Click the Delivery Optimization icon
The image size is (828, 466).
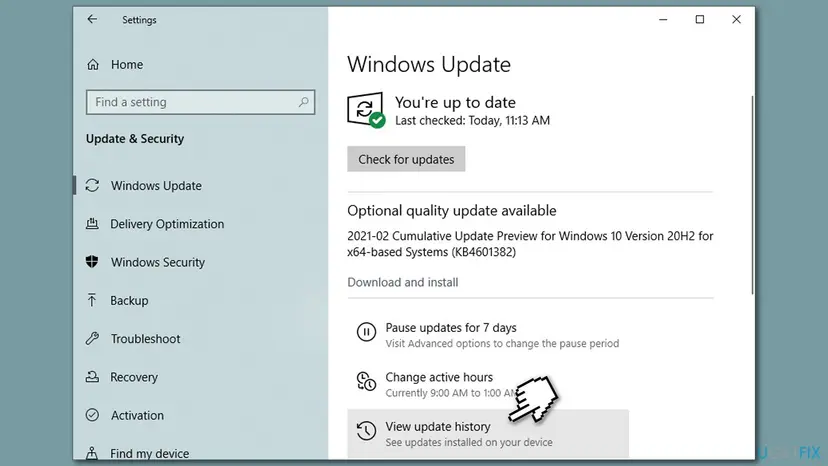tap(92, 223)
